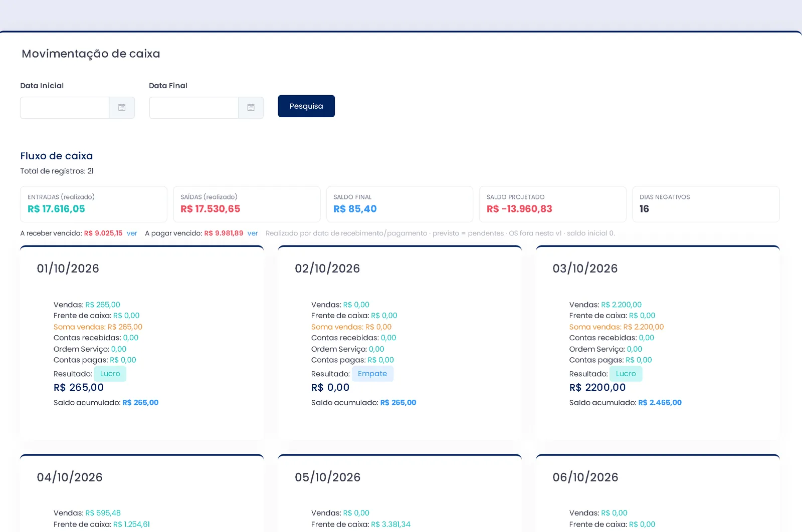Open the Data Inicial calendar picker icon
Image resolution: width=802 pixels, height=532 pixels.
(x=122, y=108)
